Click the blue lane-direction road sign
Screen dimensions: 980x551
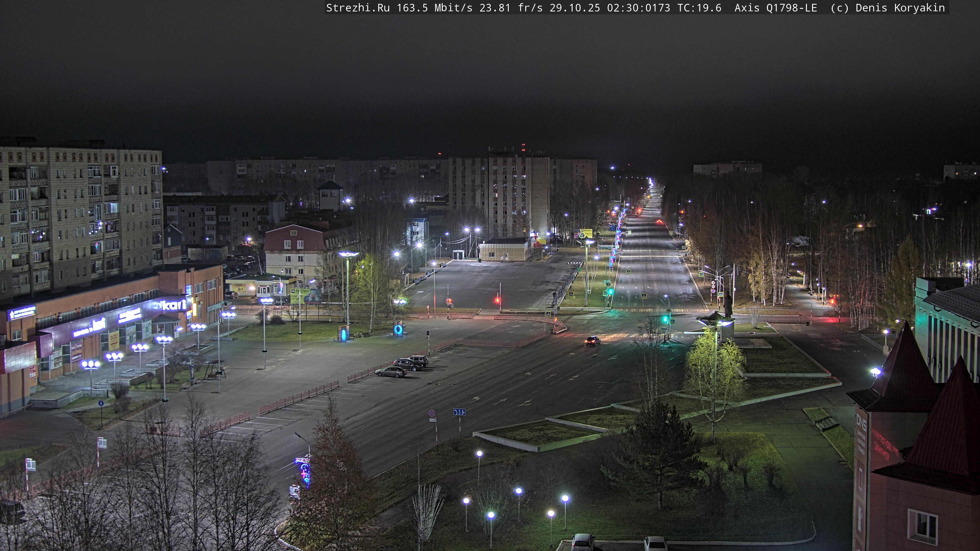coord(459,412)
